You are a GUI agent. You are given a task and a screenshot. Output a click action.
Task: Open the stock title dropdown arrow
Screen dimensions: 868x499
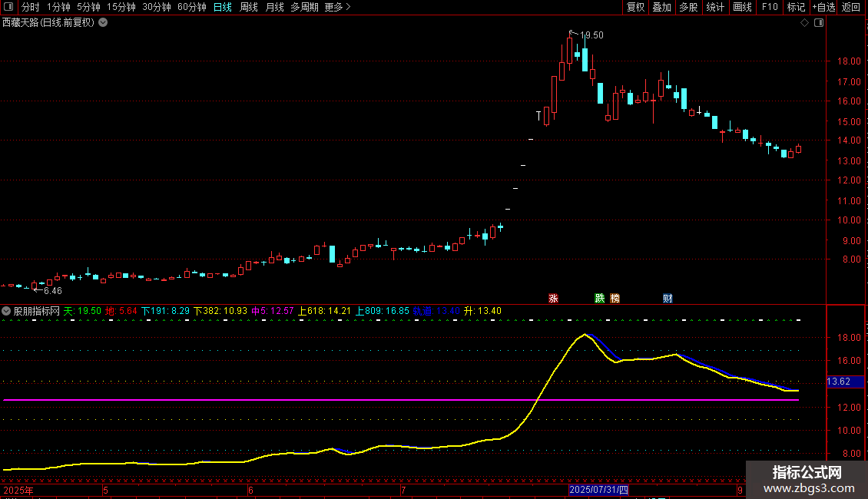(103, 23)
